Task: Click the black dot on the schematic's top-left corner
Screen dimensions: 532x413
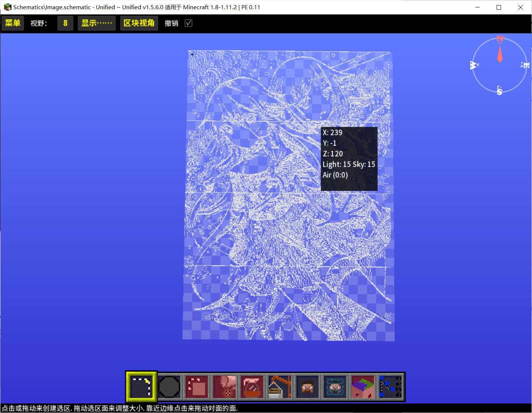Action: click(192, 55)
